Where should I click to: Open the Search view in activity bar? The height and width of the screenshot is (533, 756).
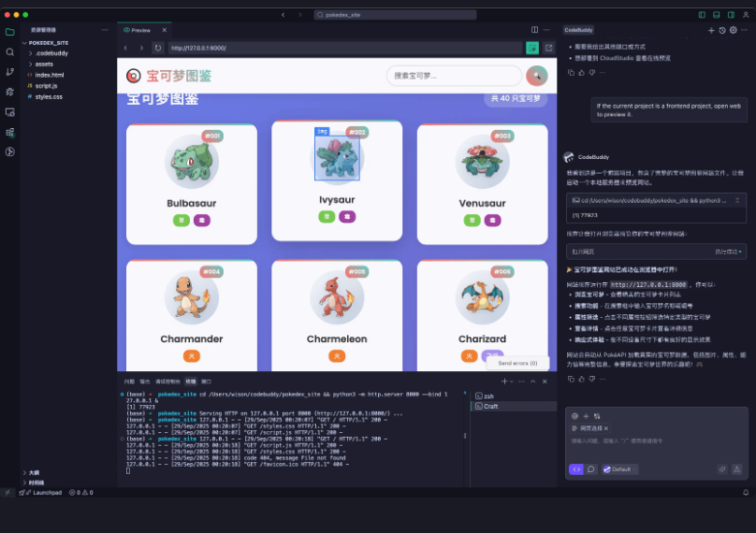[9, 52]
